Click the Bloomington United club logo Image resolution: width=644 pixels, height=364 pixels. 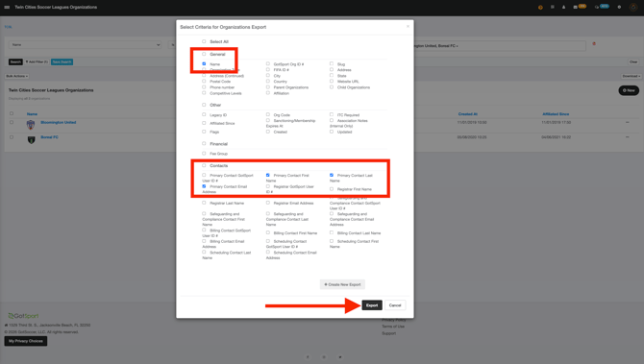[x=31, y=125]
